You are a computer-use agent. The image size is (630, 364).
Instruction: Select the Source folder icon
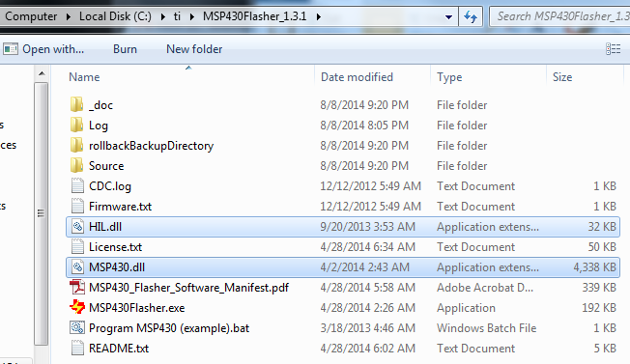click(76, 166)
